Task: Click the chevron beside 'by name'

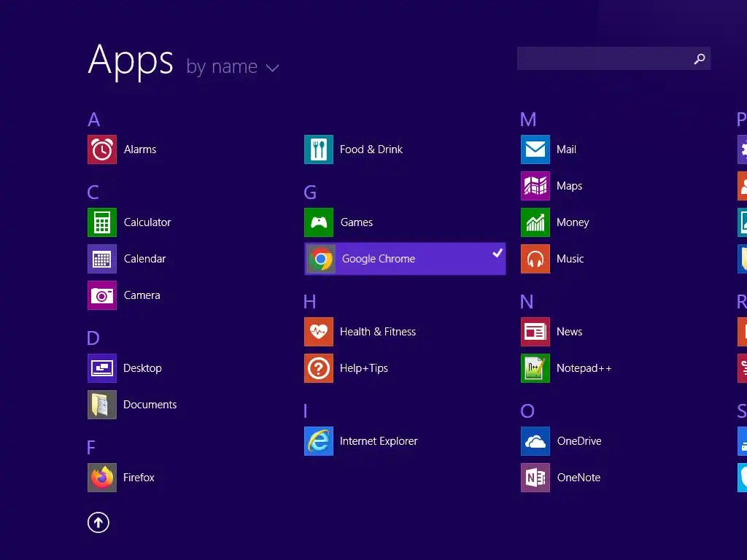Action: point(272,68)
